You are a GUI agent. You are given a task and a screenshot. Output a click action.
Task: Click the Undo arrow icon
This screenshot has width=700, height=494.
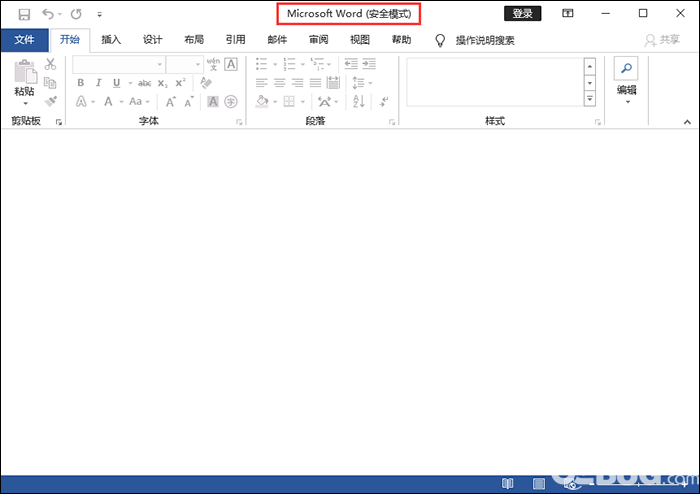[x=48, y=14]
